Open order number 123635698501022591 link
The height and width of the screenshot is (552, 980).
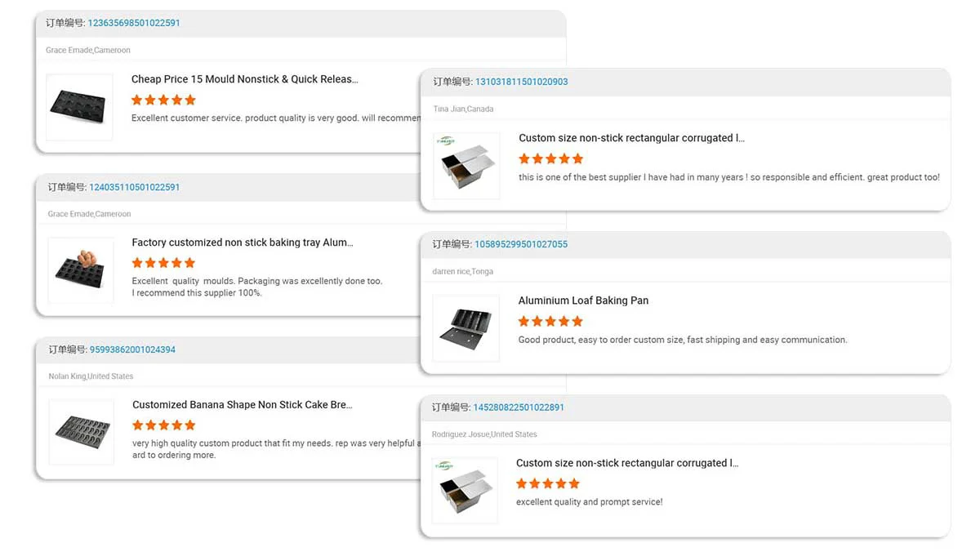click(134, 23)
